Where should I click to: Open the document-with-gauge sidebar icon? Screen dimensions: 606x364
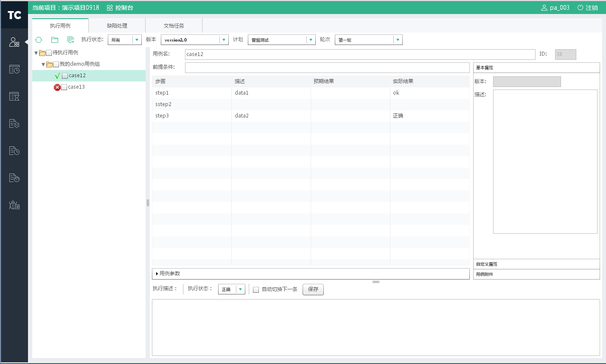pyautogui.click(x=14, y=178)
